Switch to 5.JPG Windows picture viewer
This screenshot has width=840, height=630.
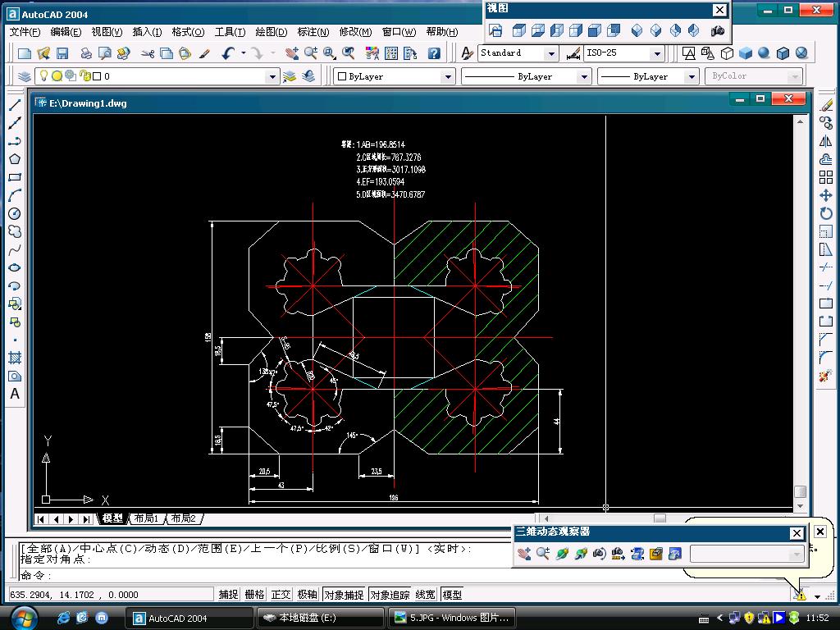pyautogui.click(x=452, y=619)
